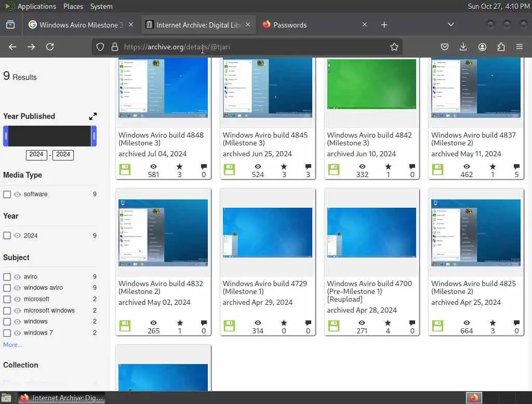Close the Passwords tab
This screenshot has height=404, width=532.
pos(364,25)
